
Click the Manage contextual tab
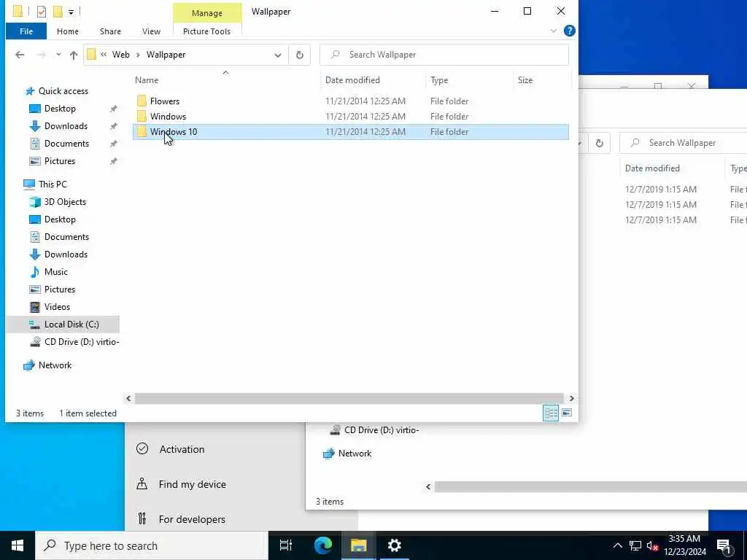coord(206,13)
